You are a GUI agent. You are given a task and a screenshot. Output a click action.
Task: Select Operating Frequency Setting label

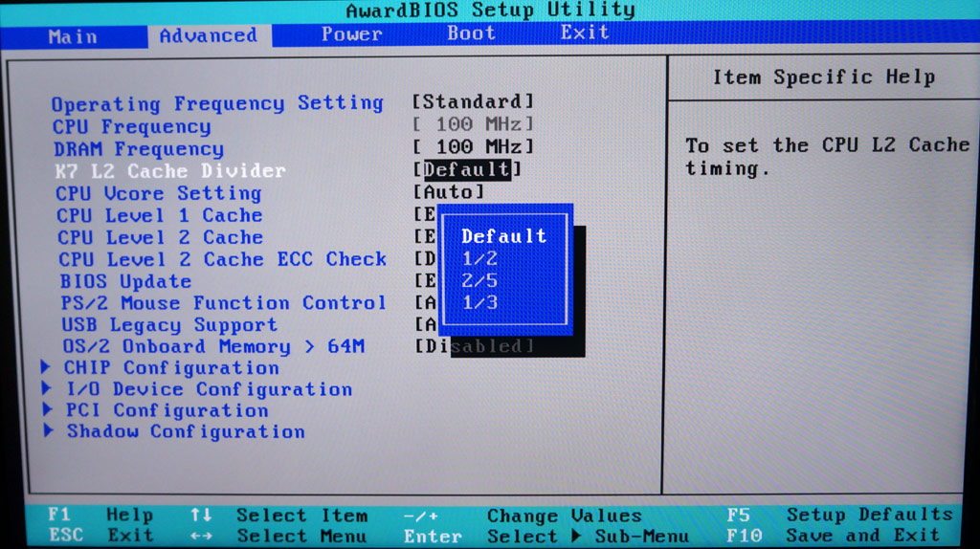pos(217,103)
